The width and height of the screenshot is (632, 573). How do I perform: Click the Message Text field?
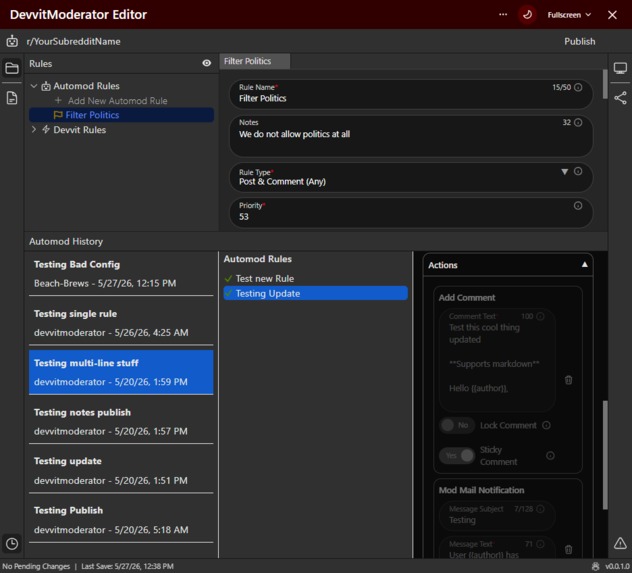(x=497, y=548)
